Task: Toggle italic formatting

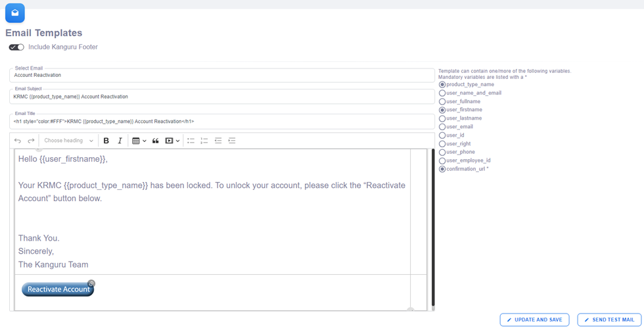Action: pyautogui.click(x=120, y=141)
